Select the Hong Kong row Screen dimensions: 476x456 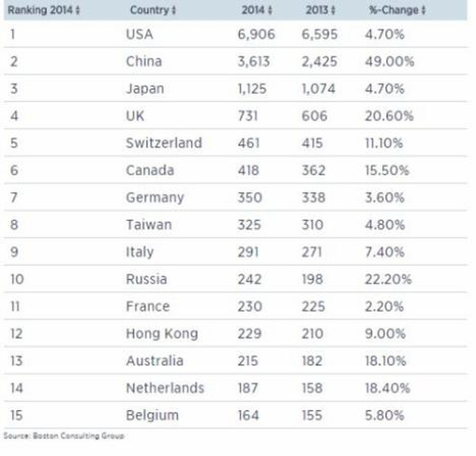pos(162,333)
